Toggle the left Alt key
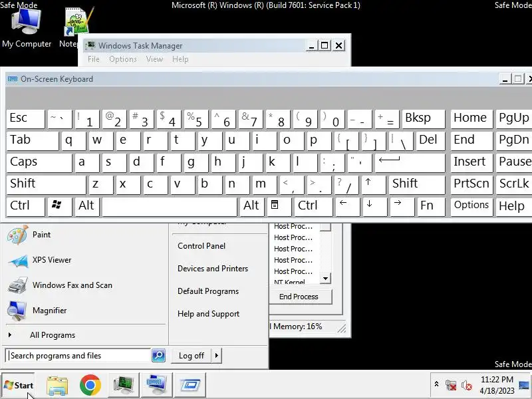This screenshot has height=399, width=532. (x=87, y=206)
